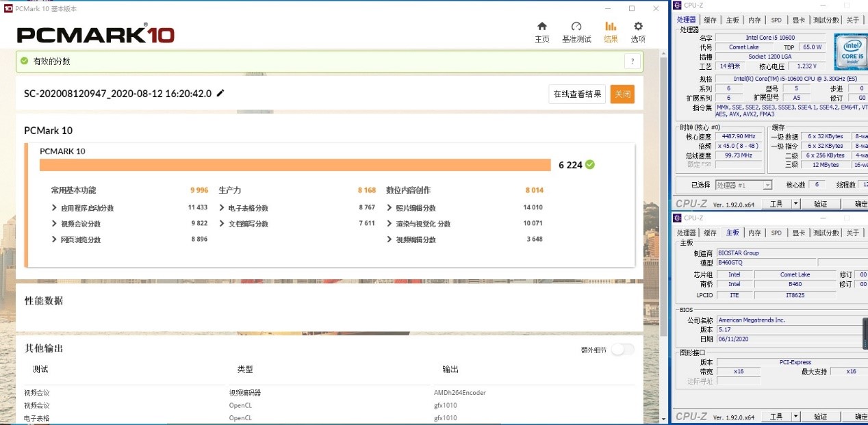Click 在线查看结果 button

[x=577, y=94]
